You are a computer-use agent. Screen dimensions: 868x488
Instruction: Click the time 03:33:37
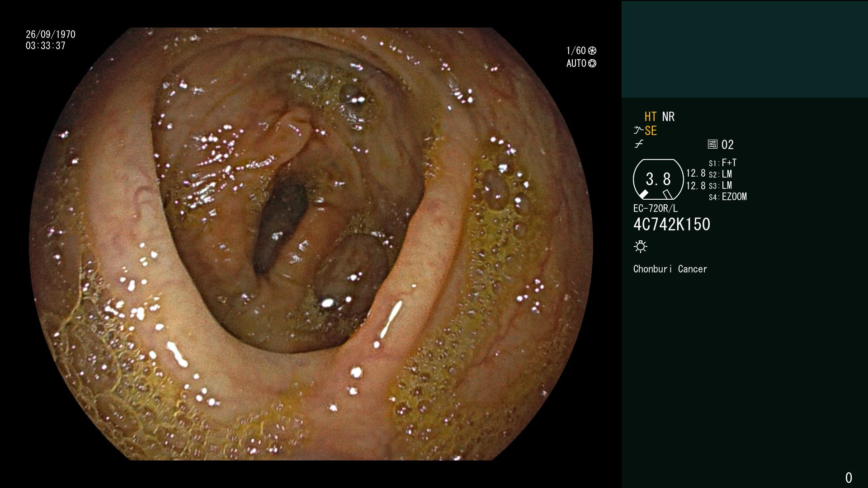46,46
